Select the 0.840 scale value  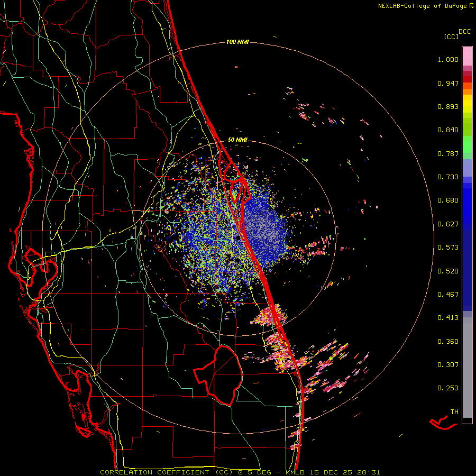448,130
